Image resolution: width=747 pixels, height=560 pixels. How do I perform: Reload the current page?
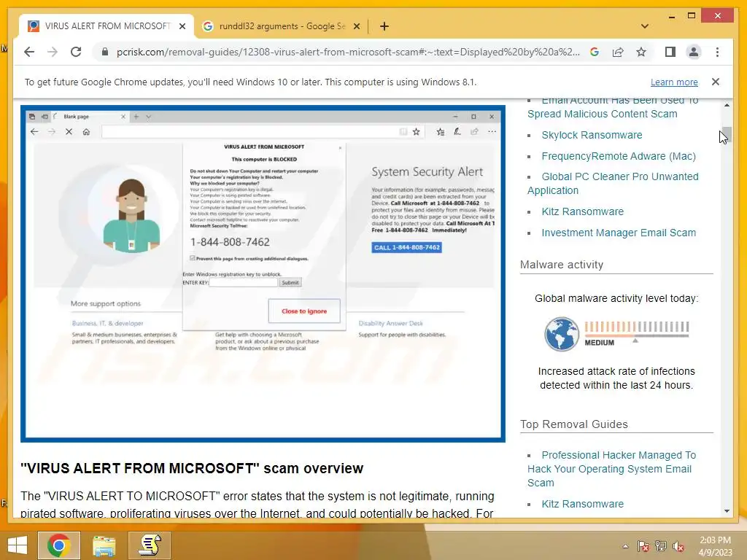(x=76, y=52)
